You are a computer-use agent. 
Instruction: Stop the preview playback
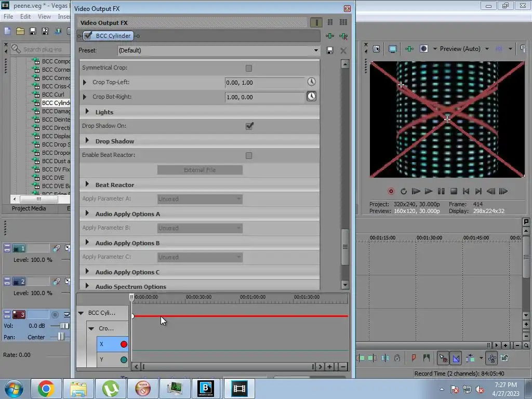454,191
